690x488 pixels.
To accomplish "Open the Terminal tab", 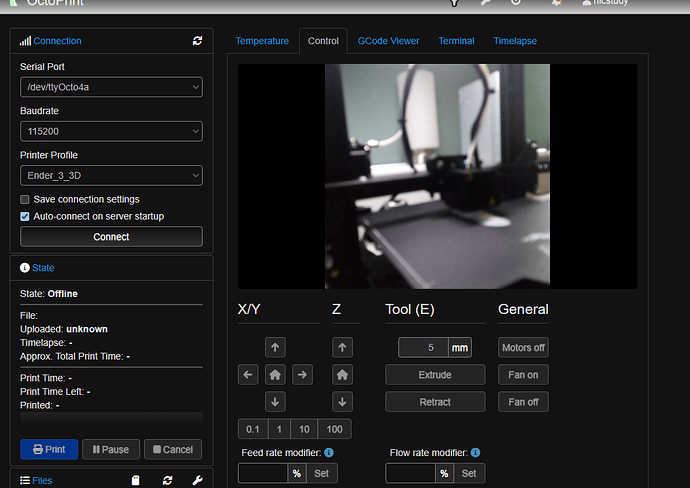I will click(456, 41).
